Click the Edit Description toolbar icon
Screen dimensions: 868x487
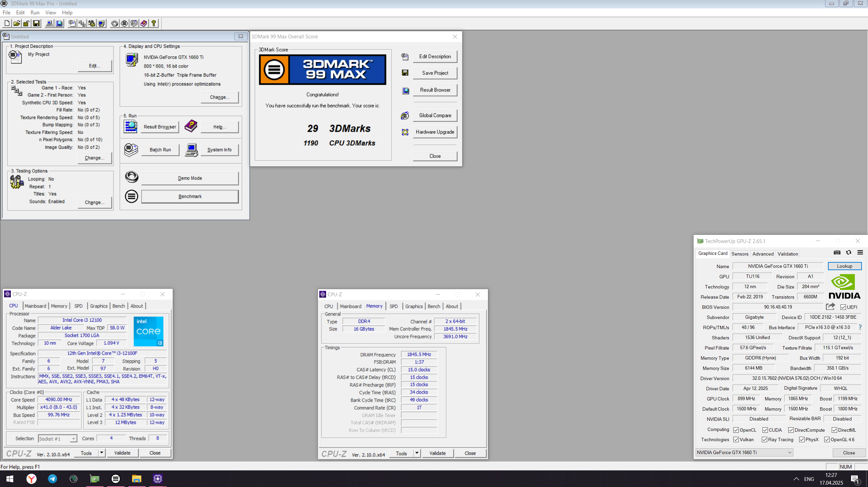[x=72, y=23]
